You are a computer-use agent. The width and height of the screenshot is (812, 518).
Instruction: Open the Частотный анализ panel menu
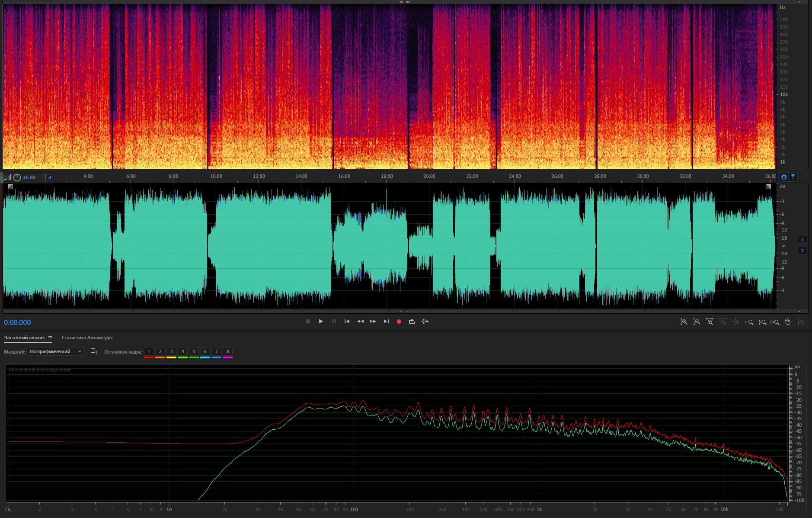pos(50,338)
